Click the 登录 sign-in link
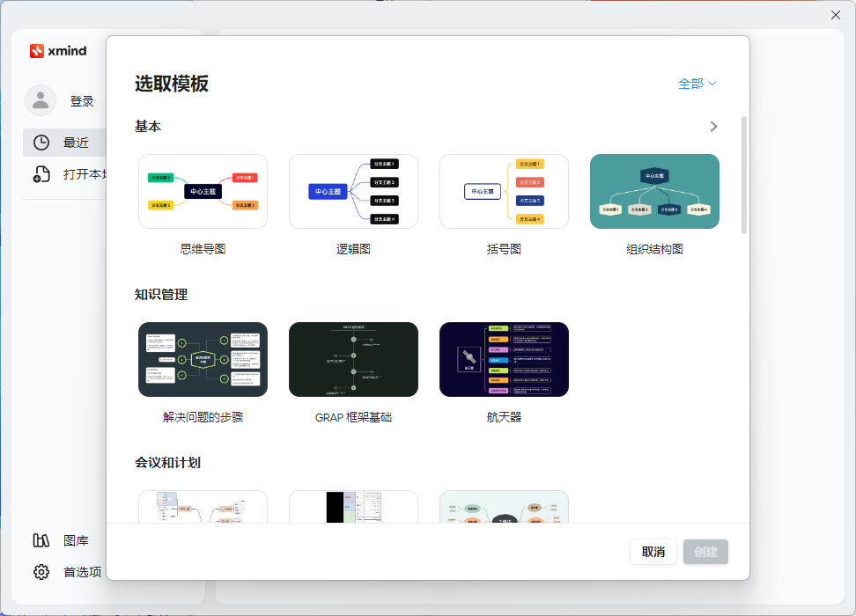Screen dimensions: 856x616 (82, 100)
